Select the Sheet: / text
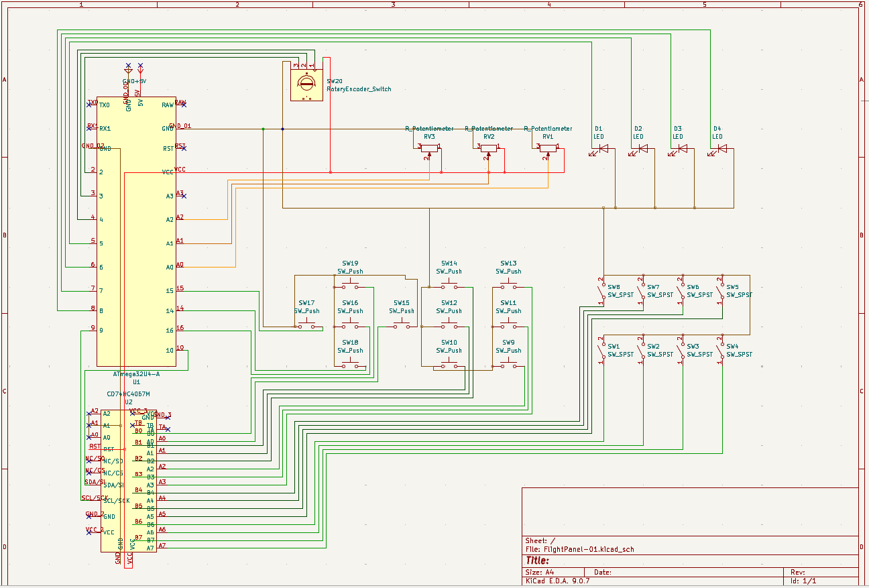The height and width of the screenshot is (588, 869). tap(540, 540)
